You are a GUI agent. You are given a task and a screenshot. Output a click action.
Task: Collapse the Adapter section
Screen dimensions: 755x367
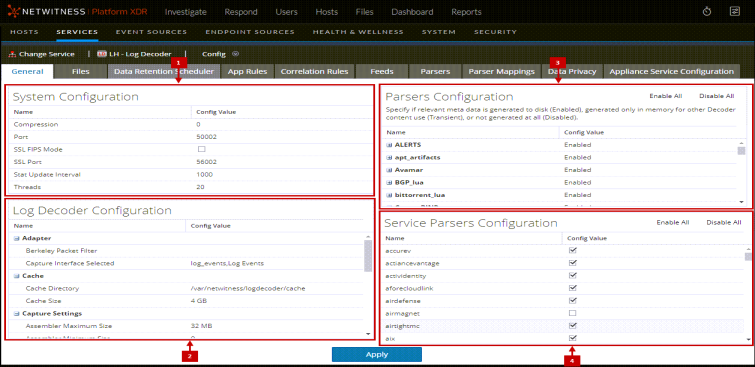[x=17, y=238]
